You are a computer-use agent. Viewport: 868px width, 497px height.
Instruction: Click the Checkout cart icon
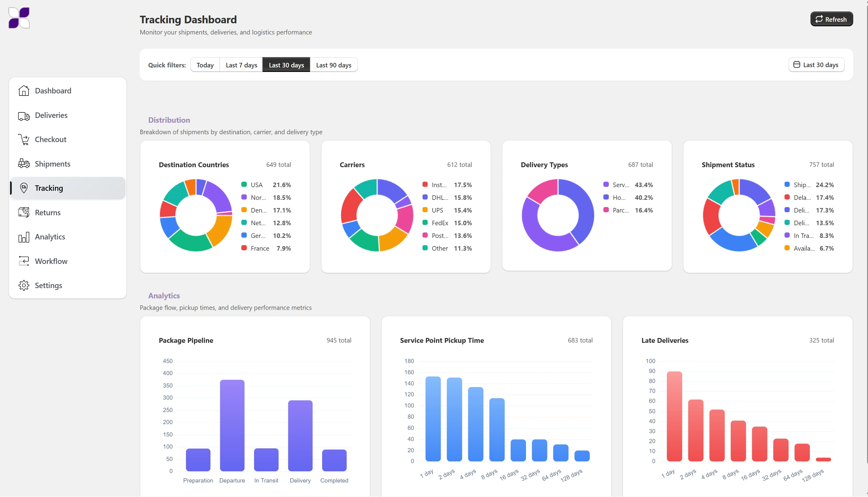click(24, 140)
